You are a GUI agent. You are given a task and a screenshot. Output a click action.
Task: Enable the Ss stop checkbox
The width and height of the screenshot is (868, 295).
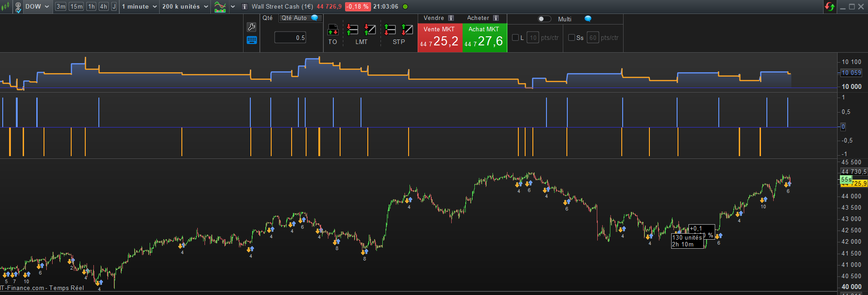571,38
